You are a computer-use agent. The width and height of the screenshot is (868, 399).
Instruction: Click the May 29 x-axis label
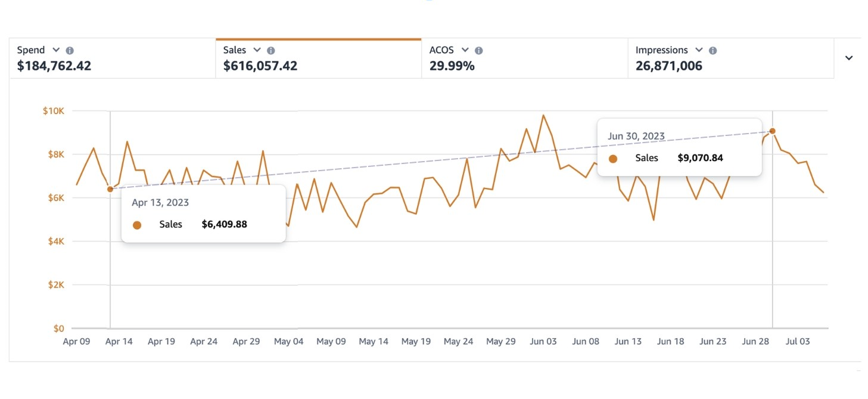tap(501, 342)
